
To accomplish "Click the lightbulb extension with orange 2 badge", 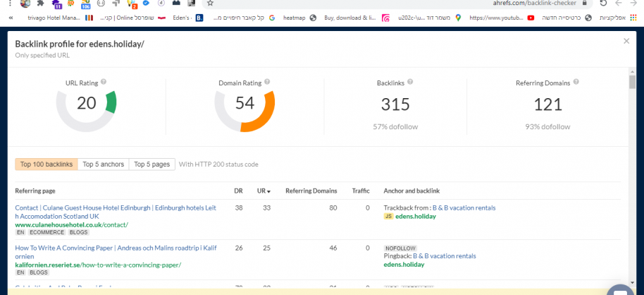I will (132, 4).
